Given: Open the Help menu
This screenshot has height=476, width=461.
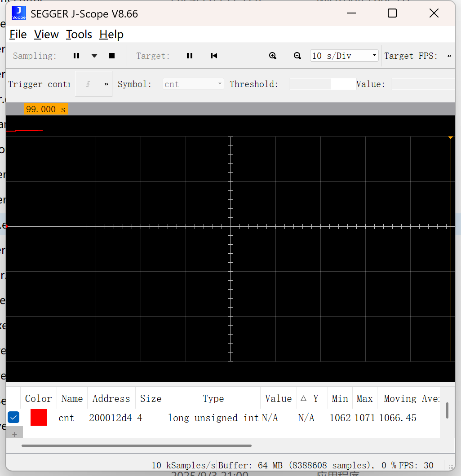Looking at the screenshot, I should click(x=111, y=35).
